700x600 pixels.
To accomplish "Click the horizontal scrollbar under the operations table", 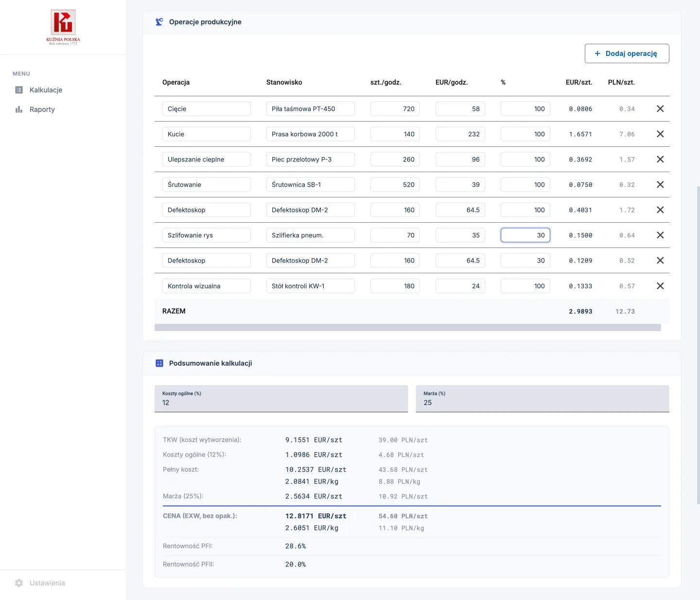I will pyautogui.click(x=407, y=328).
